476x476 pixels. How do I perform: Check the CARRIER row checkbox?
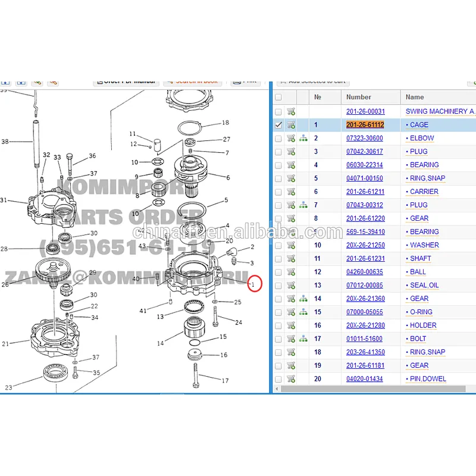pyautogui.click(x=278, y=192)
